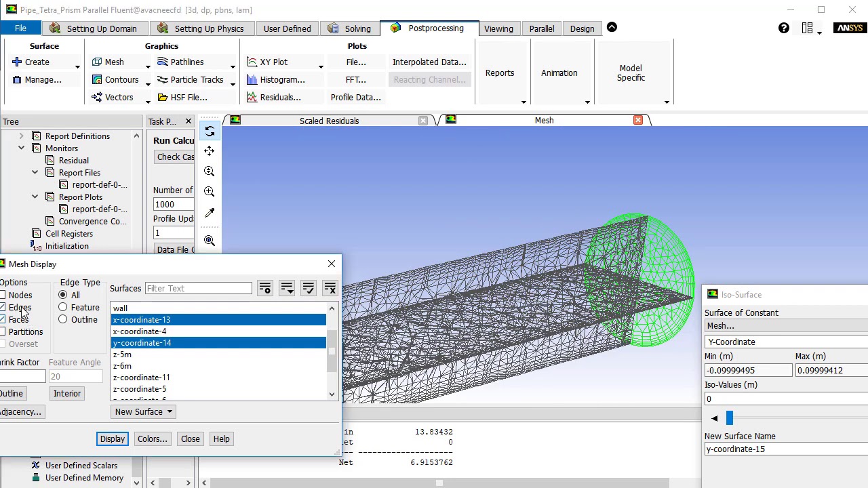This screenshot has height=488, width=868.
Task: Select x-coordinate-4 in surfaces list
Action: pyautogui.click(x=218, y=331)
